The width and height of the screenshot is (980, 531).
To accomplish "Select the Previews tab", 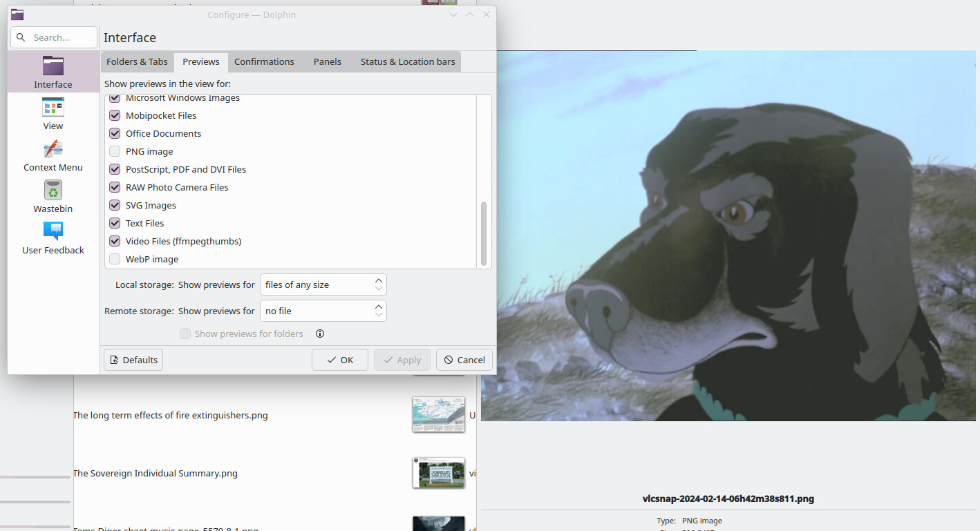I will [x=201, y=61].
